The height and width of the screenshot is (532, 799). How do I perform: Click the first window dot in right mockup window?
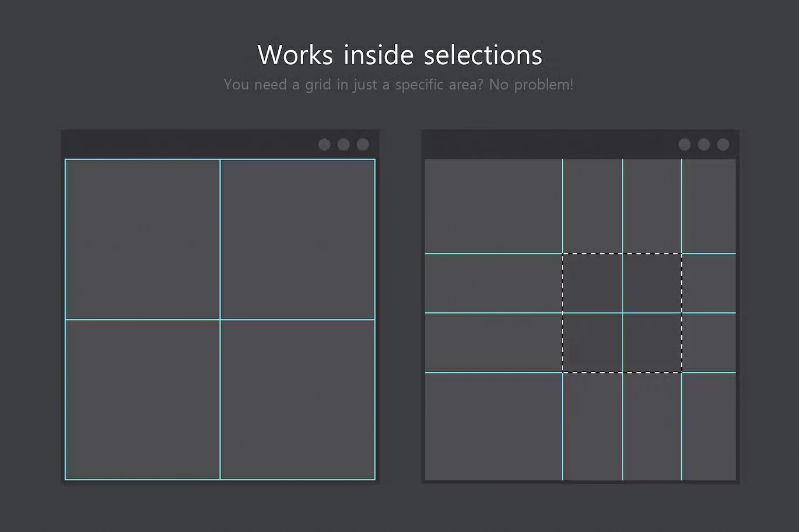pyautogui.click(x=685, y=145)
